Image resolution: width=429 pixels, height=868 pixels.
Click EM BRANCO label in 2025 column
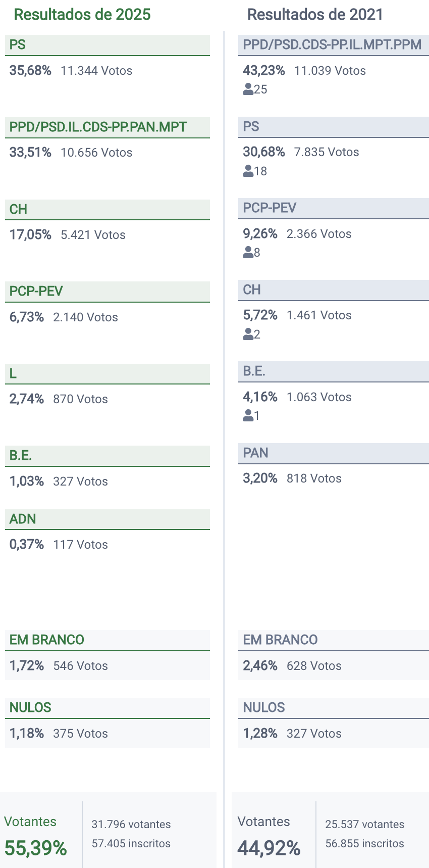[46, 640]
